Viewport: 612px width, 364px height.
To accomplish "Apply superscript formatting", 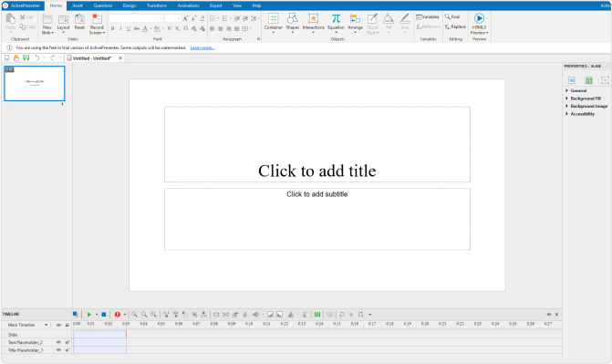I will coord(170,28).
